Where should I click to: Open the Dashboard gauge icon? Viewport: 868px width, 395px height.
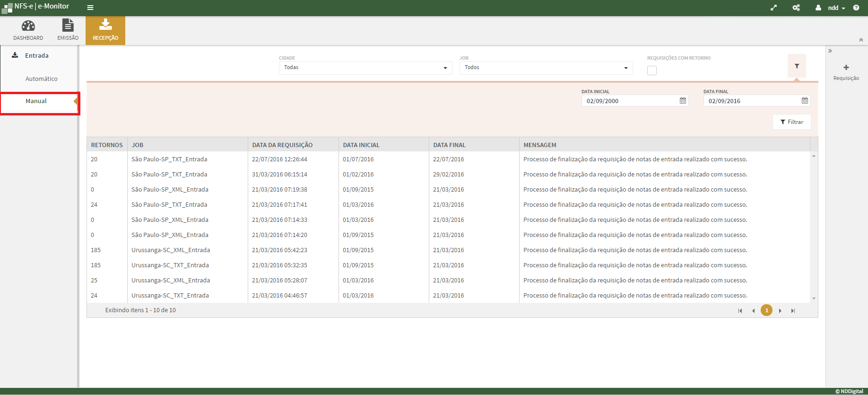pos(28,26)
